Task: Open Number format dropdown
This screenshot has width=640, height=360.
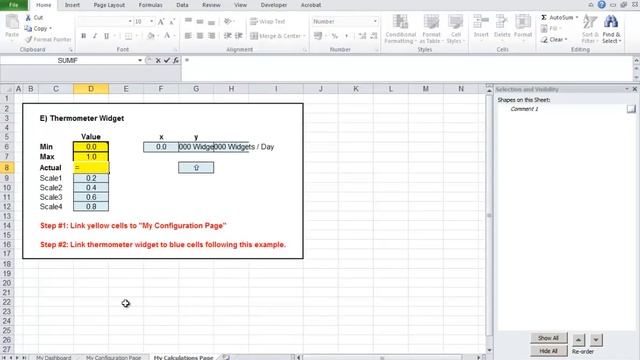Action: (x=375, y=21)
